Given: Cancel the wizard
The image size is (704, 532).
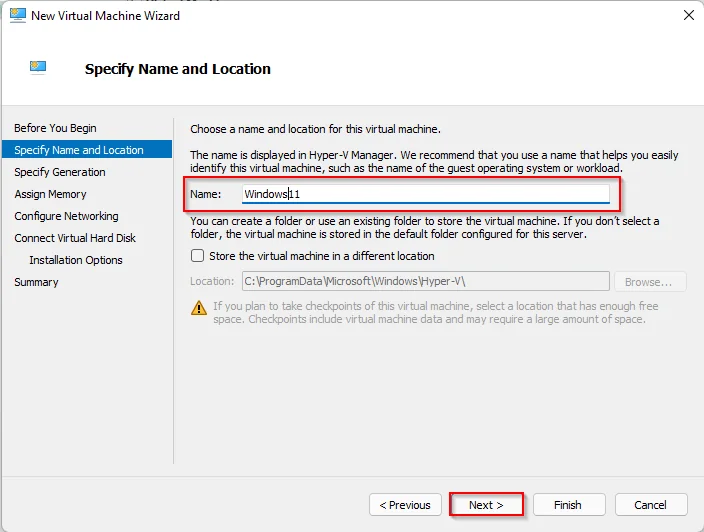Looking at the screenshot, I should 651,505.
